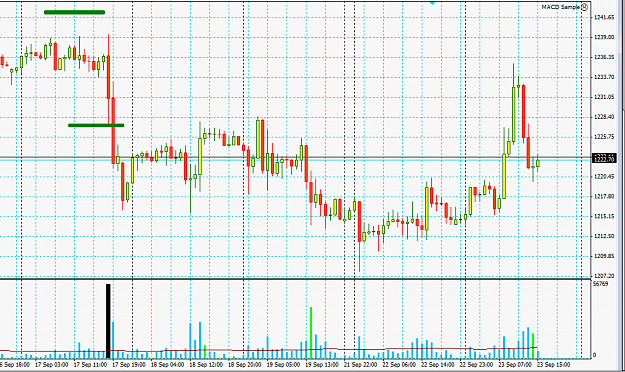Click time label 18 Sep 12:00
Screen dimensions: 625x372
(206, 364)
